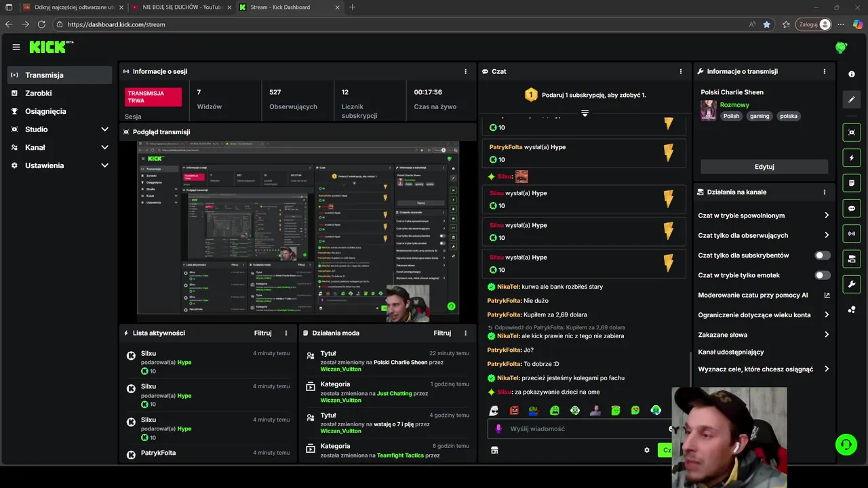The width and height of the screenshot is (868, 488).
Task: Toggle Czat tylko dla subskrybentów switch
Action: [x=822, y=256]
